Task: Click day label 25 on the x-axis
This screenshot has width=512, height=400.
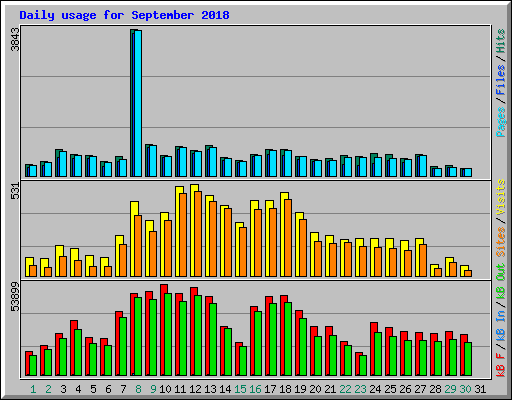Action: coord(390,389)
